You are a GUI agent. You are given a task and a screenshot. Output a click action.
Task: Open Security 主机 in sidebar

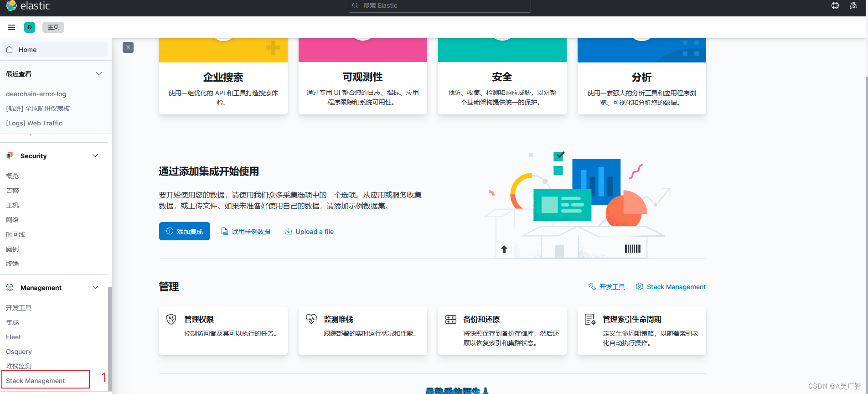point(12,205)
